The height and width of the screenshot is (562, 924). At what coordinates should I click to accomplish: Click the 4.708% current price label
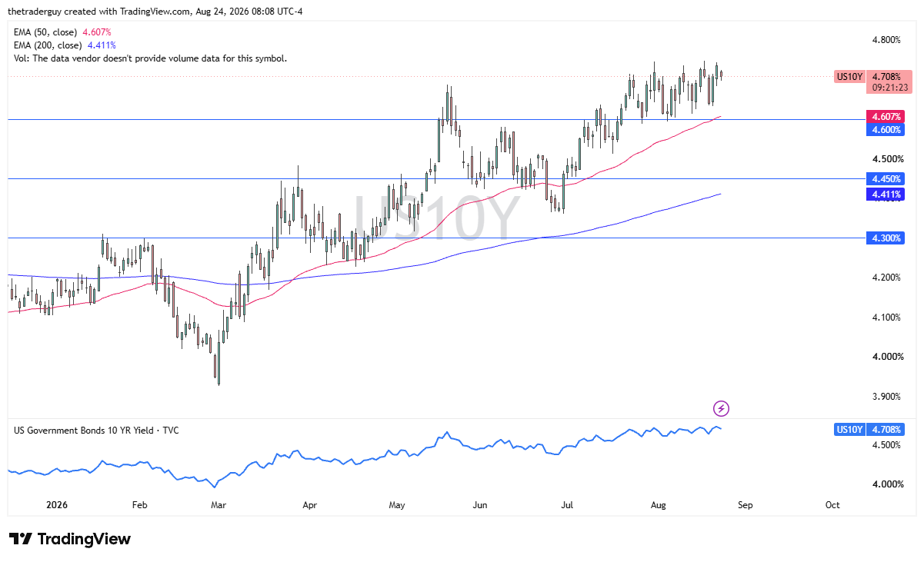(x=886, y=77)
